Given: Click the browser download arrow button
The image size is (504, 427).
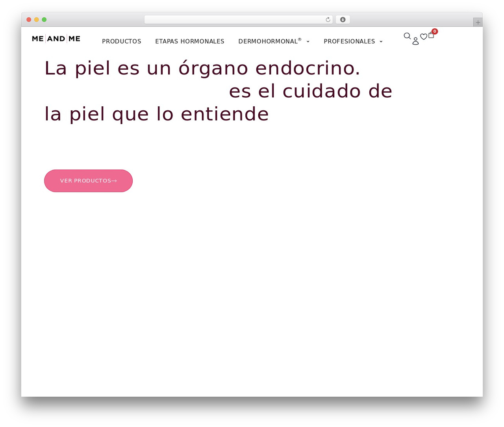Looking at the screenshot, I should [343, 20].
